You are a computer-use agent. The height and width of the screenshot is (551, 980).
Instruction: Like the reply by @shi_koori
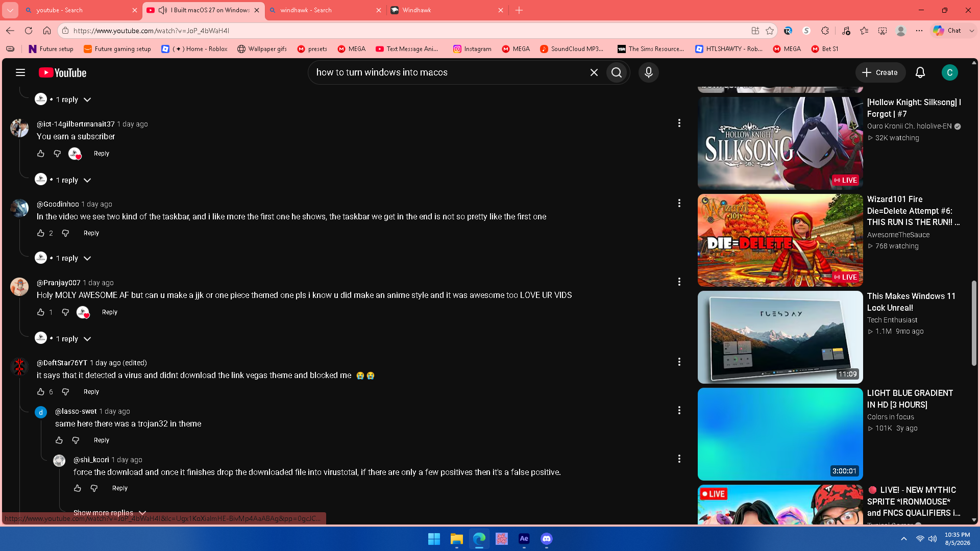tap(78, 488)
